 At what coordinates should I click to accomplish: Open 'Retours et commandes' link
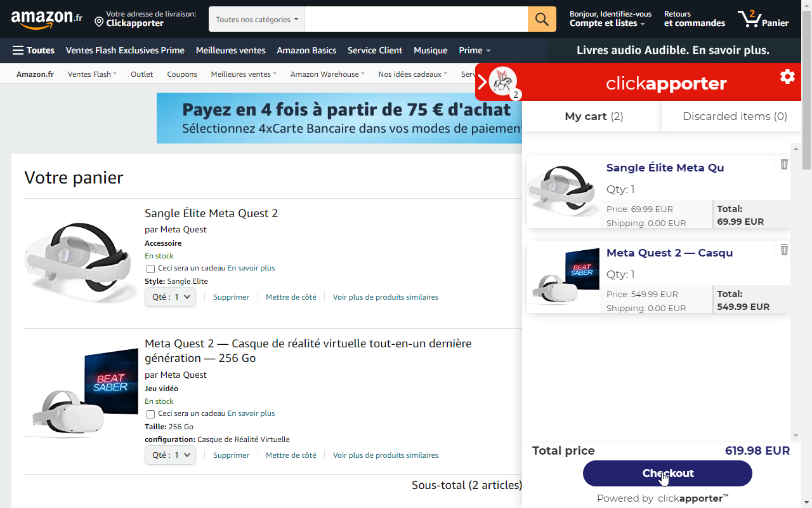tap(695, 19)
